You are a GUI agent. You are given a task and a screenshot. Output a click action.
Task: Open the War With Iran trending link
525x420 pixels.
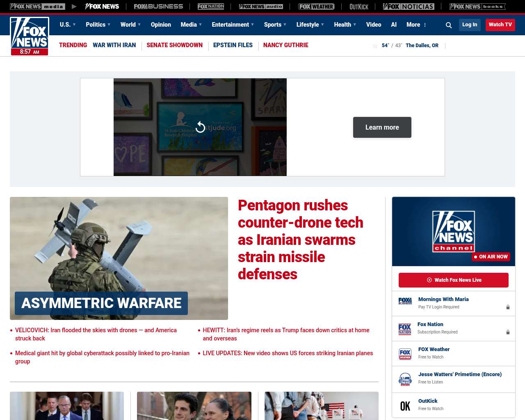(x=114, y=45)
